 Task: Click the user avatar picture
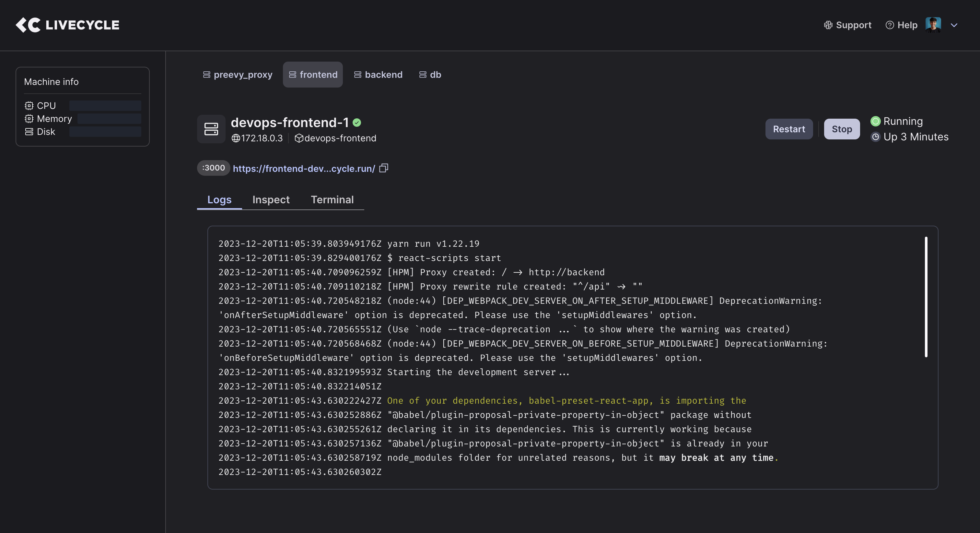(933, 25)
